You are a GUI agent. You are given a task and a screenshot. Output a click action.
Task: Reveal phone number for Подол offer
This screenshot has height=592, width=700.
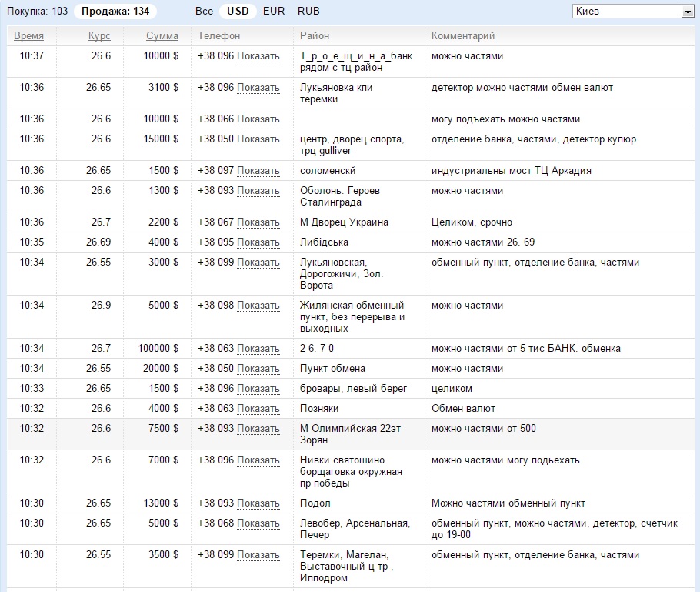(258, 503)
